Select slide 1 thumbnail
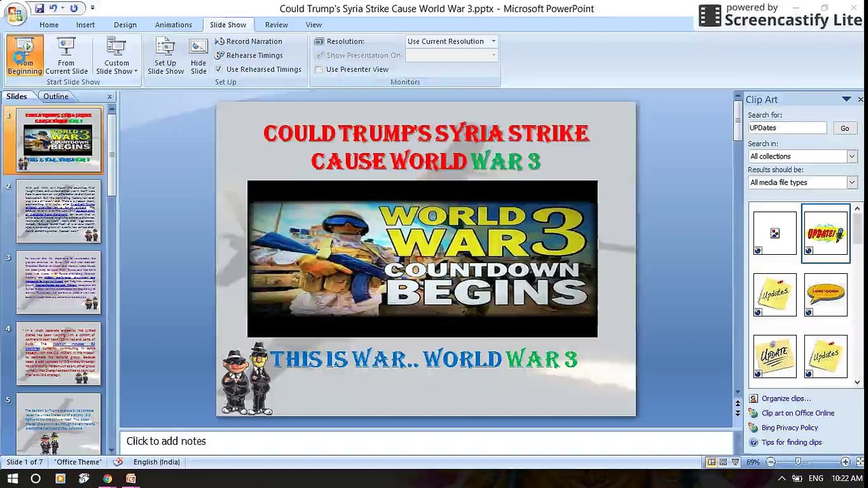868x488 pixels. pos(59,140)
